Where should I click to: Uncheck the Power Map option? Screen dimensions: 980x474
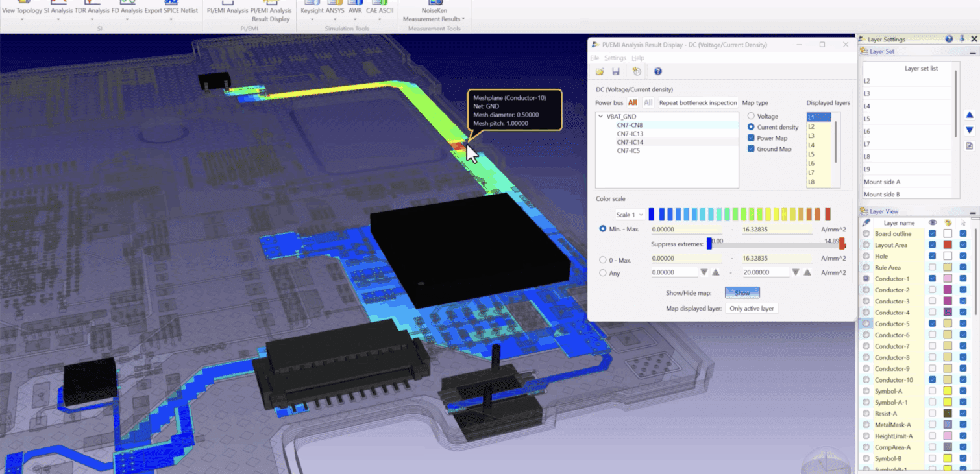751,137
